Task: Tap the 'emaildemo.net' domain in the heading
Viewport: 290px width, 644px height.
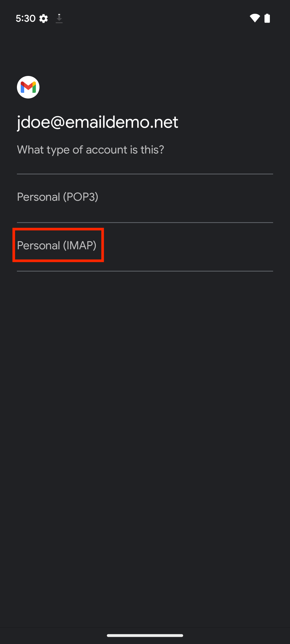Action: [122, 122]
